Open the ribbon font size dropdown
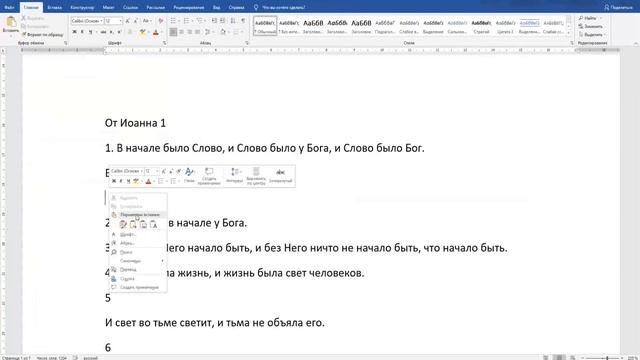Image resolution: width=640 pixels, height=360 pixels. [120, 21]
